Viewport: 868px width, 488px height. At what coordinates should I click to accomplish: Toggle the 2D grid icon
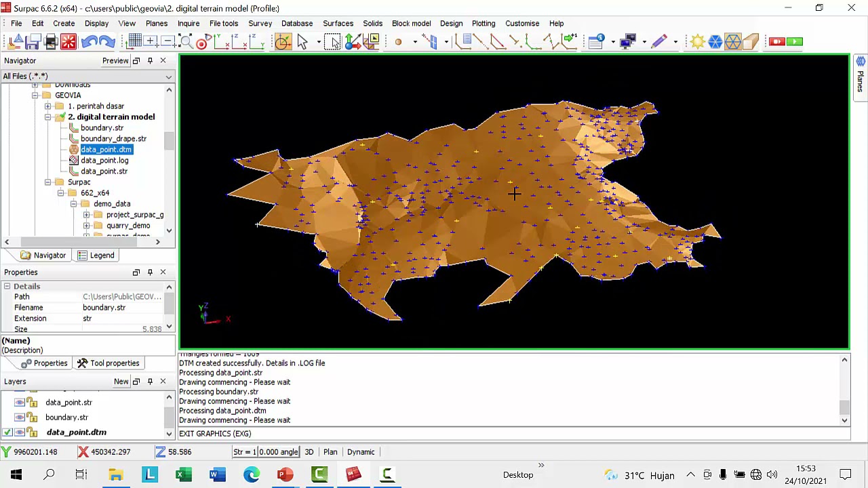click(134, 42)
